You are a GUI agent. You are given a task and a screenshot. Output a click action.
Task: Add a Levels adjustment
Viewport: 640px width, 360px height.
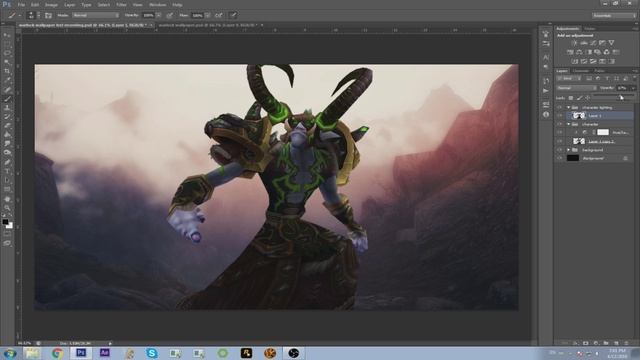coord(584,43)
